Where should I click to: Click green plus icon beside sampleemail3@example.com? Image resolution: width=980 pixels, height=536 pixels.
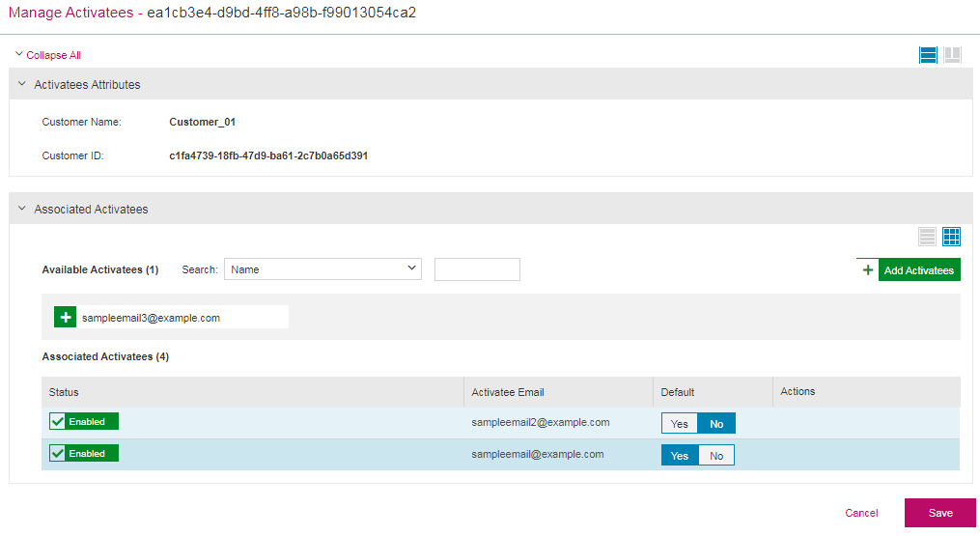(x=65, y=318)
